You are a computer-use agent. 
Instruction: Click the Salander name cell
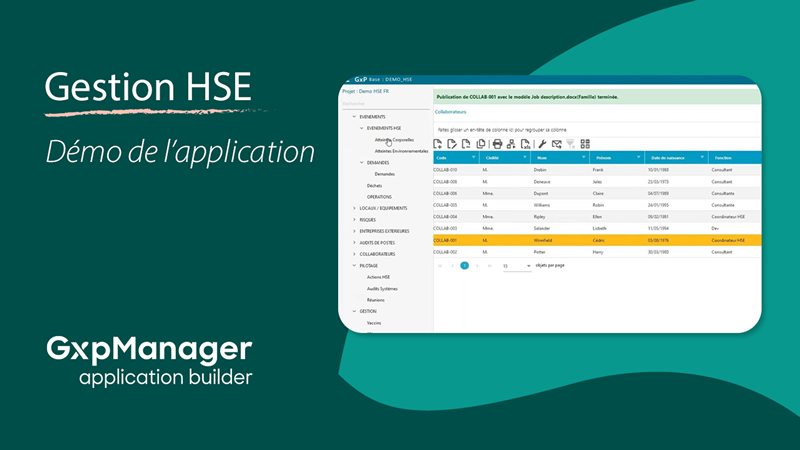point(542,229)
